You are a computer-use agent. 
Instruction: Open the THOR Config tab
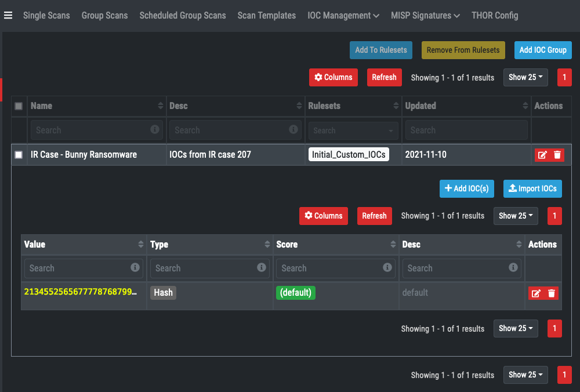(495, 16)
